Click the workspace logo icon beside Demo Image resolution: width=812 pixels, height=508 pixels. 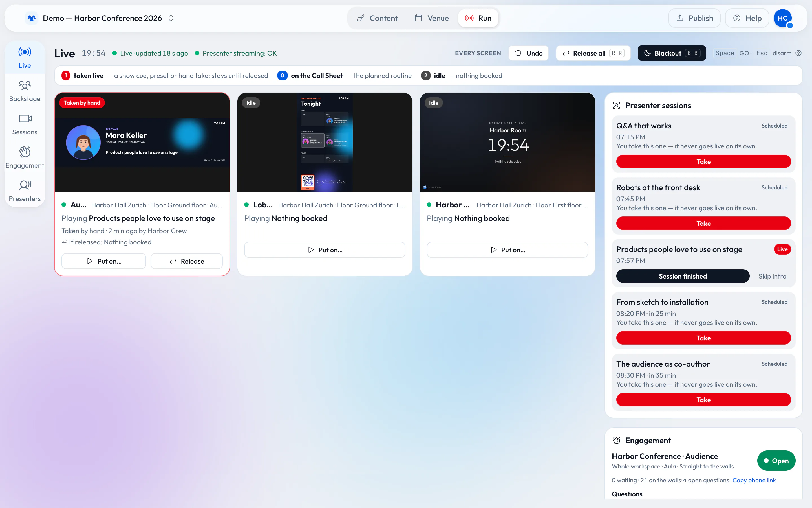coord(32,18)
